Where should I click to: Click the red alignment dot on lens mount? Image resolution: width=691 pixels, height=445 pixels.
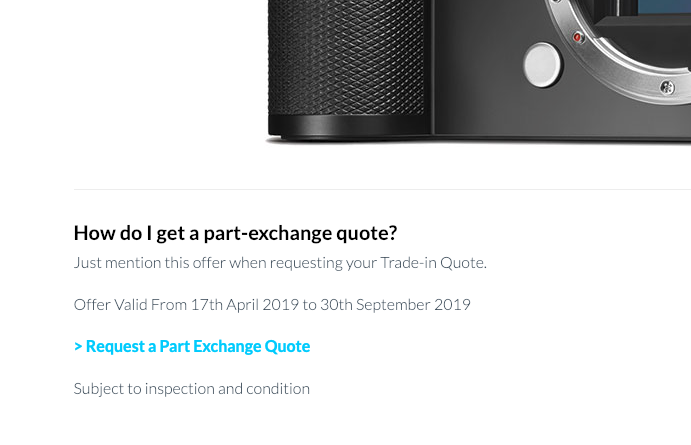tap(578, 37)
